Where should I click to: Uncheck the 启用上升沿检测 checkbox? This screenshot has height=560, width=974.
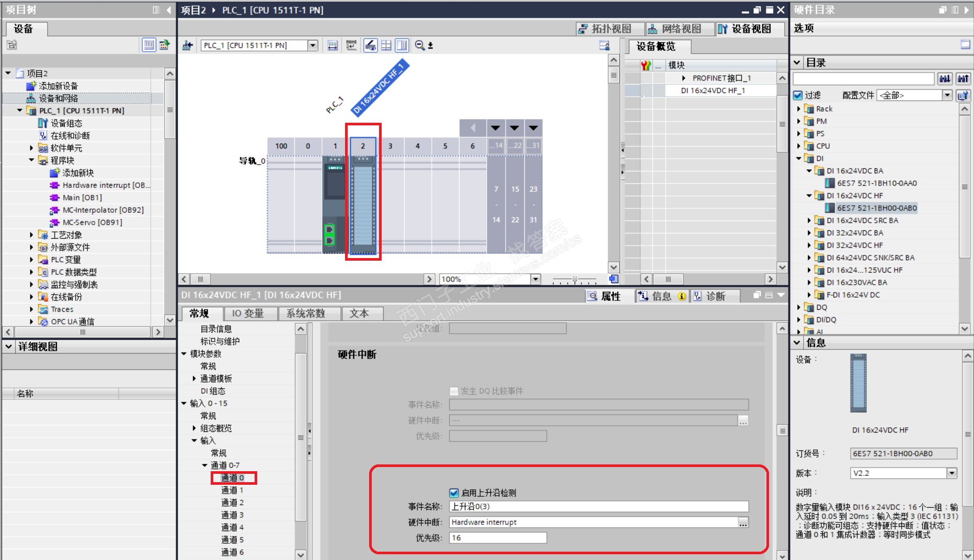454,493
